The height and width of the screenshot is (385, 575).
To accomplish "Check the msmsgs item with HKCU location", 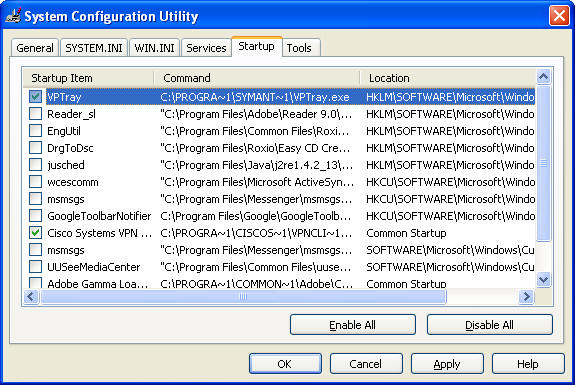I will coord(35,199).
